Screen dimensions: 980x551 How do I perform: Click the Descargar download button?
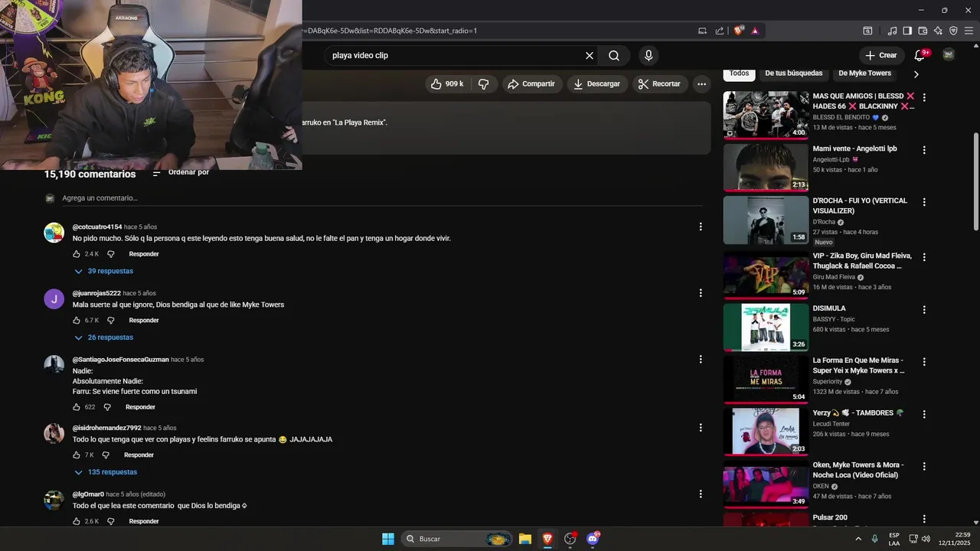coord(597,84)
